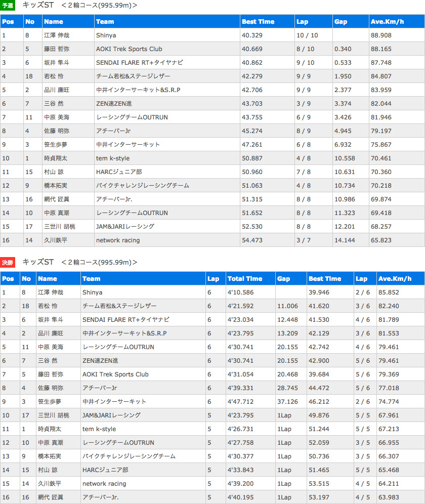Click SENDAI FLARE RT+タイヤナビ in 決勝 table
The image size is (425, 504).
tap(125, 320)
